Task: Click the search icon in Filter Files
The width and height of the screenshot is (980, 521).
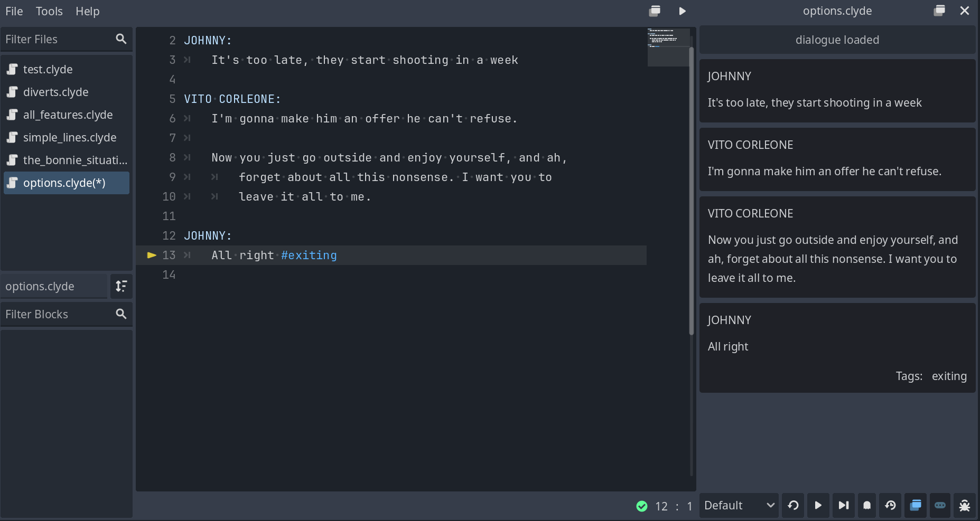Action: [121, 39]
